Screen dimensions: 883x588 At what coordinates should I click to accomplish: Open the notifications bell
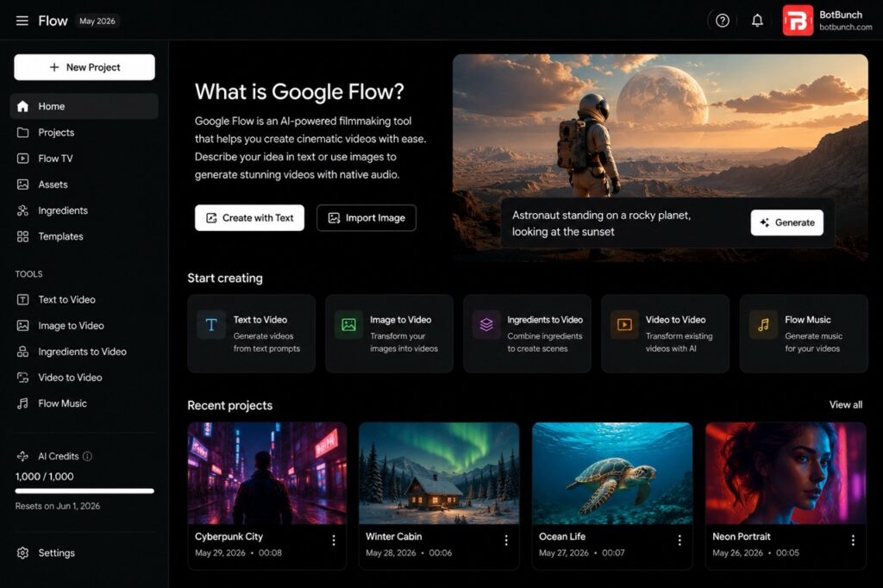click(x=757, y=21)
